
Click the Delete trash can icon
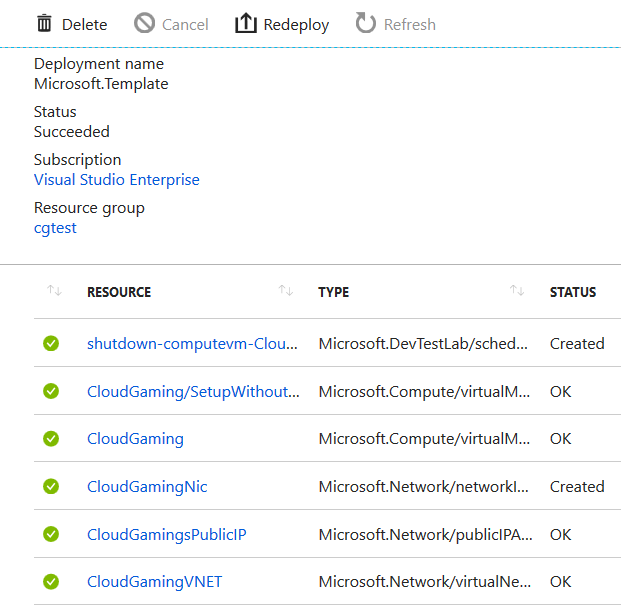click(44, 23)
